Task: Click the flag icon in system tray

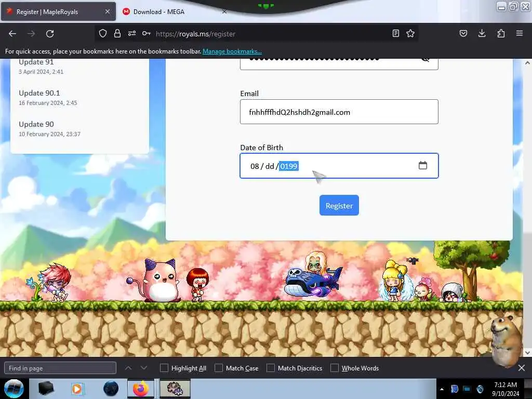Action: (x=454, y=389)
